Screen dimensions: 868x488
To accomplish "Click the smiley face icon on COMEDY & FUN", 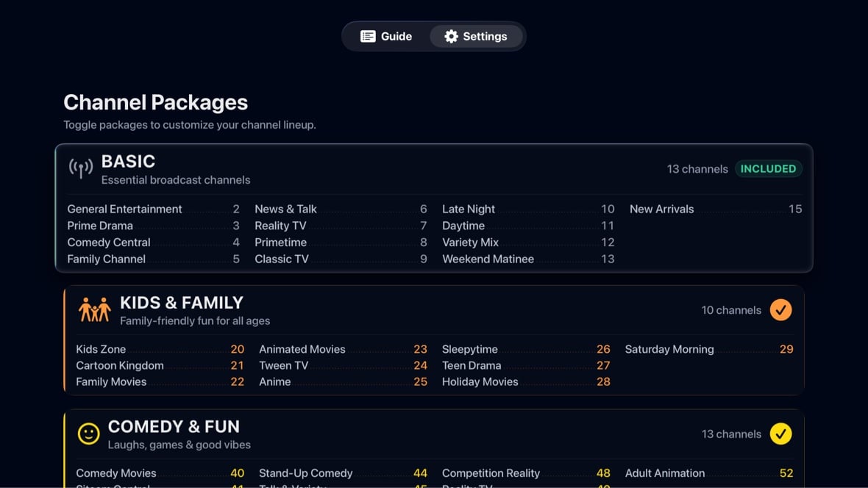I will click(x=88, y=433).
